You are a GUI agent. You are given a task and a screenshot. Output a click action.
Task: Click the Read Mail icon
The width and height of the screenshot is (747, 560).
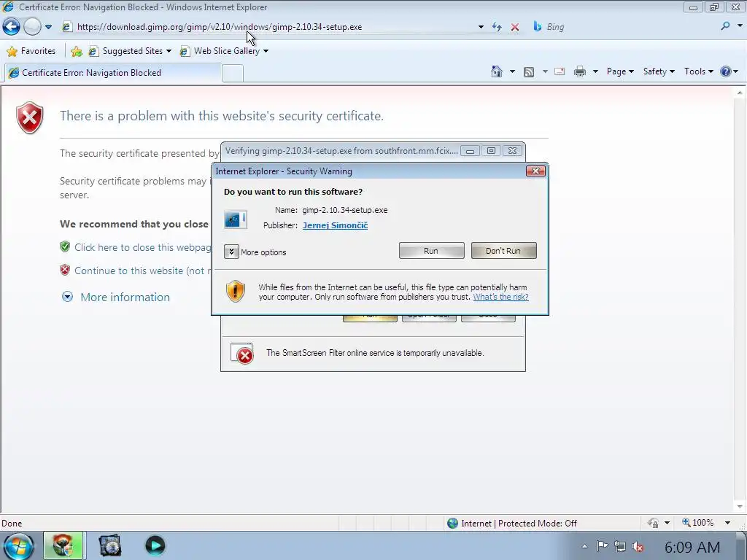[560, 72]
